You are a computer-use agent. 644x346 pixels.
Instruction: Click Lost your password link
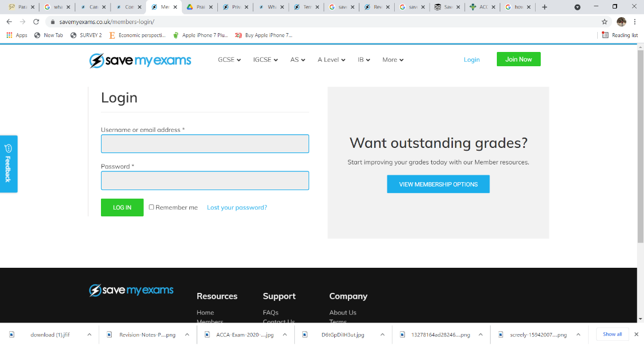pyautogui.click(x=237, y=207)
